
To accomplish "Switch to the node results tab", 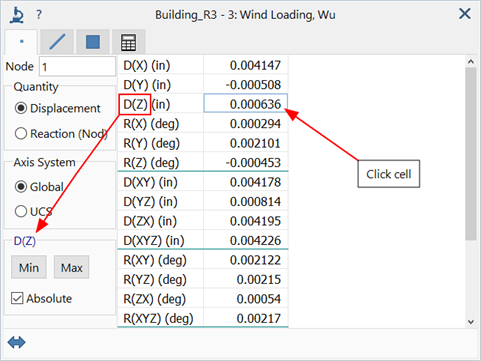I will pos(21,42).
